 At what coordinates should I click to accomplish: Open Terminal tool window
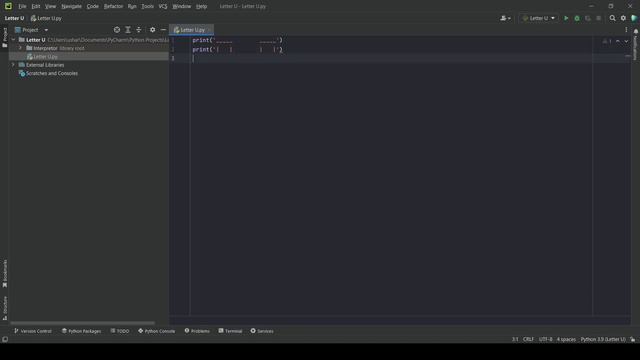(230, 331)
